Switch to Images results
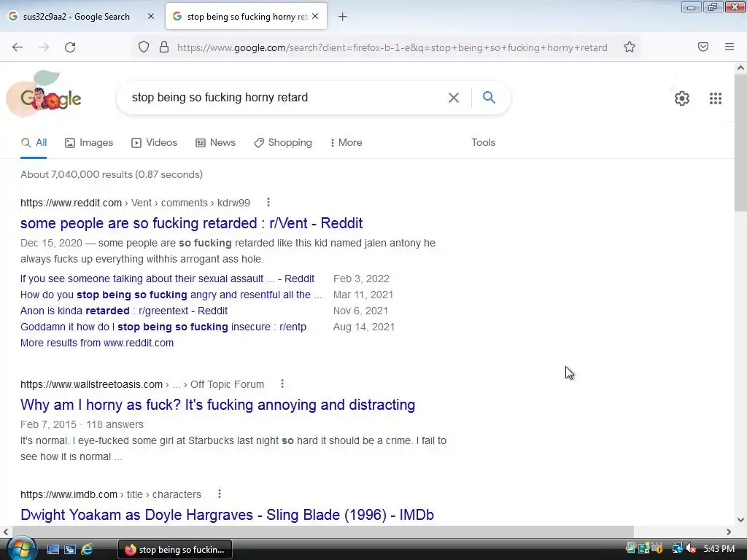 coord(89,142)
